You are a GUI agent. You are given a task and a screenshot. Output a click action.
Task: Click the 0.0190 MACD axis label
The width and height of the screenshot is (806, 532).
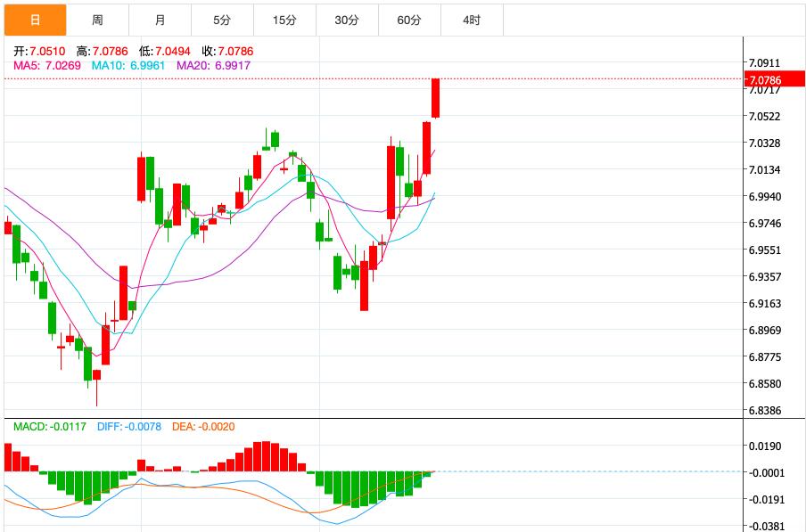tap(767, 446)
